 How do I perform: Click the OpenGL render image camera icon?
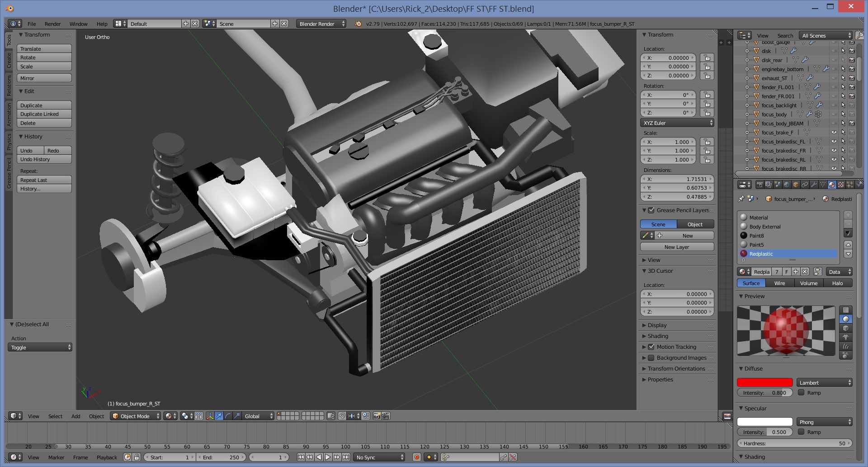(377, 416)
